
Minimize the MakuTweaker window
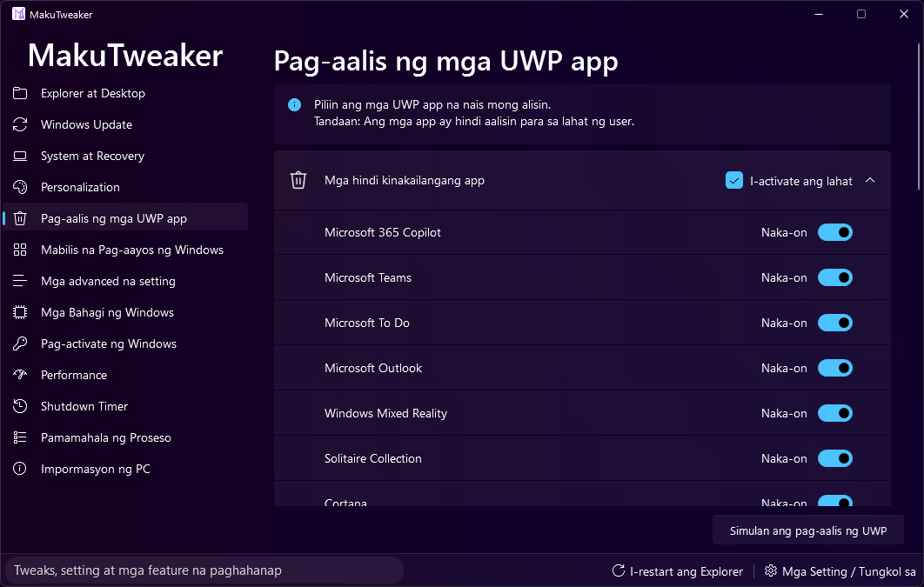coord(819,14)
